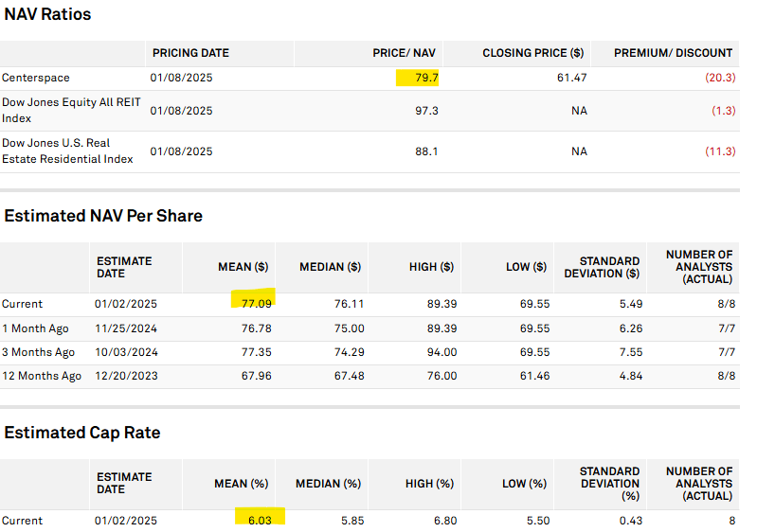Screen dimensions: 757x532
Task: Click the Estimated NAV Per Share heading
Action: click(x=103, y=216)
